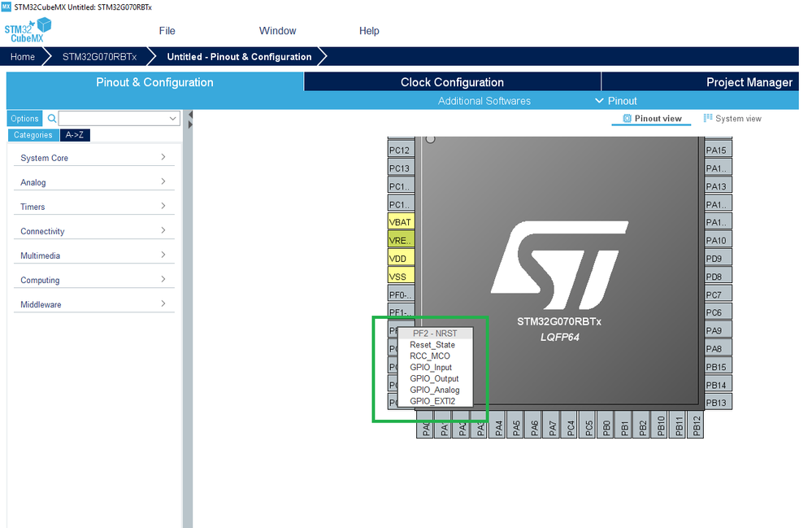
Task: Click the VDD pin
Action: [402, 258]
